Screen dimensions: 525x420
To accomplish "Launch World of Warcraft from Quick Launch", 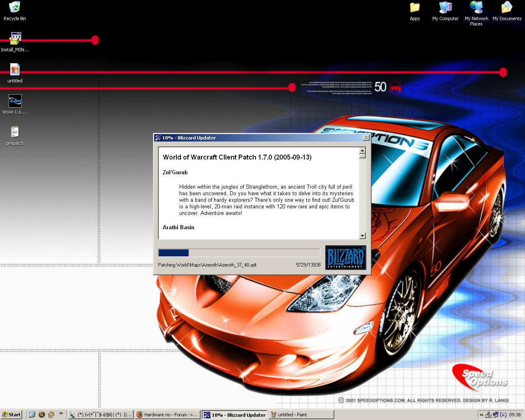I will pos(41,415).
